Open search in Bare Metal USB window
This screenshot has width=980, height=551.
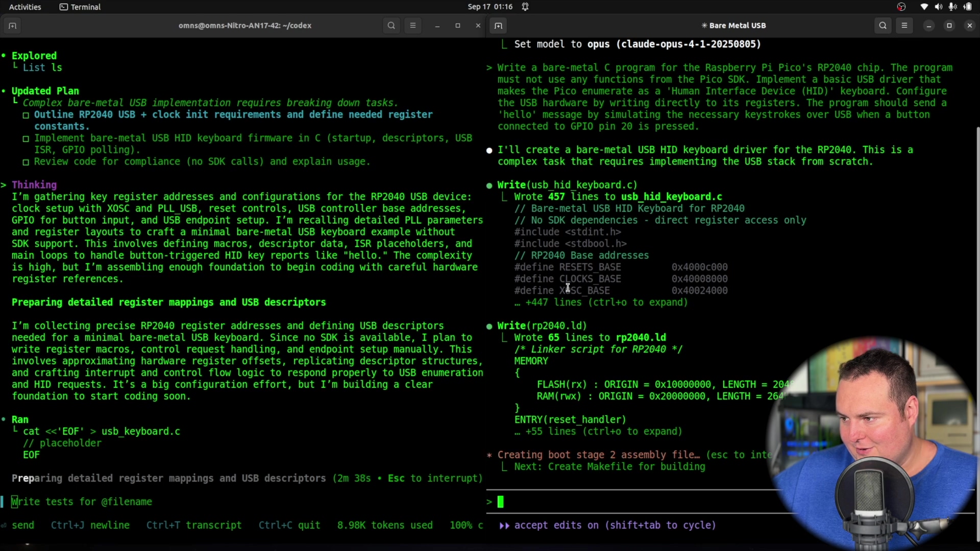(x=883, y=26)
